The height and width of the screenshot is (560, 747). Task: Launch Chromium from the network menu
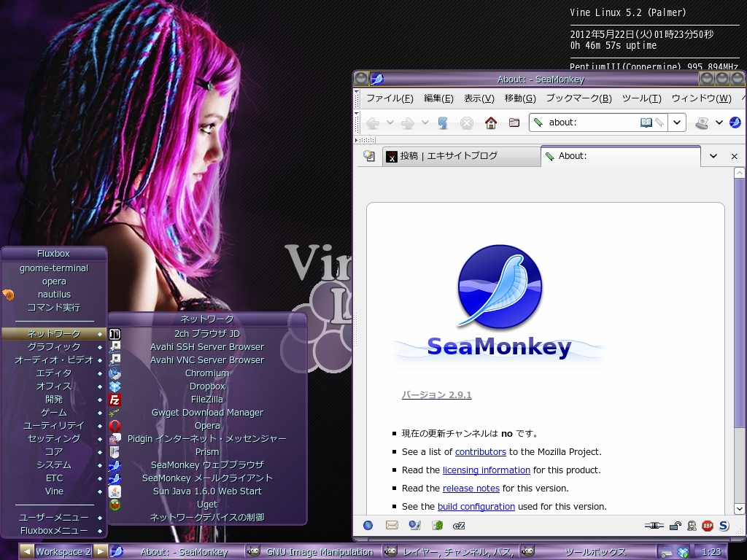[207, 373]
